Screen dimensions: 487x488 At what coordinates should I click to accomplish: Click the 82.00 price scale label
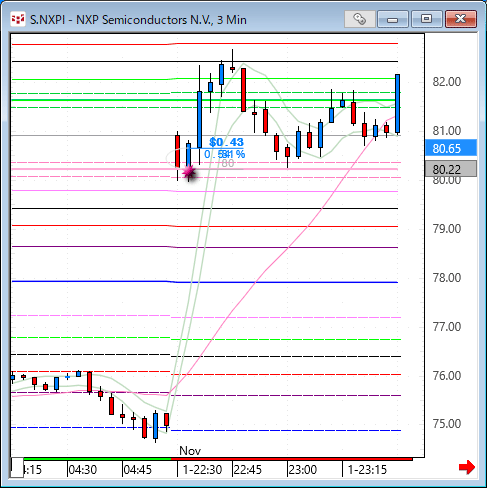pos(447,82)
